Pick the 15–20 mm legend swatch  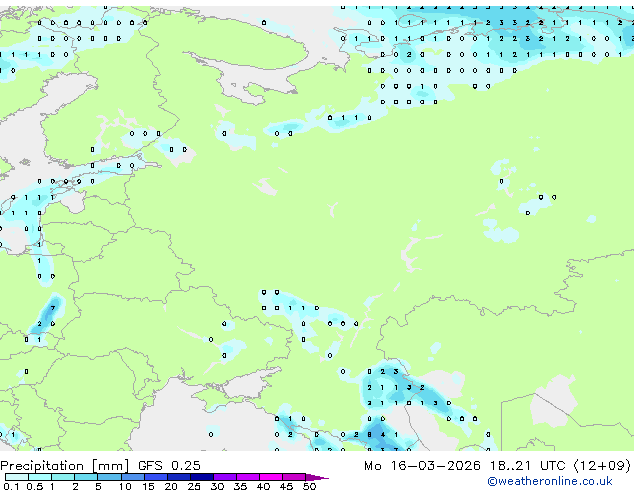156,477
